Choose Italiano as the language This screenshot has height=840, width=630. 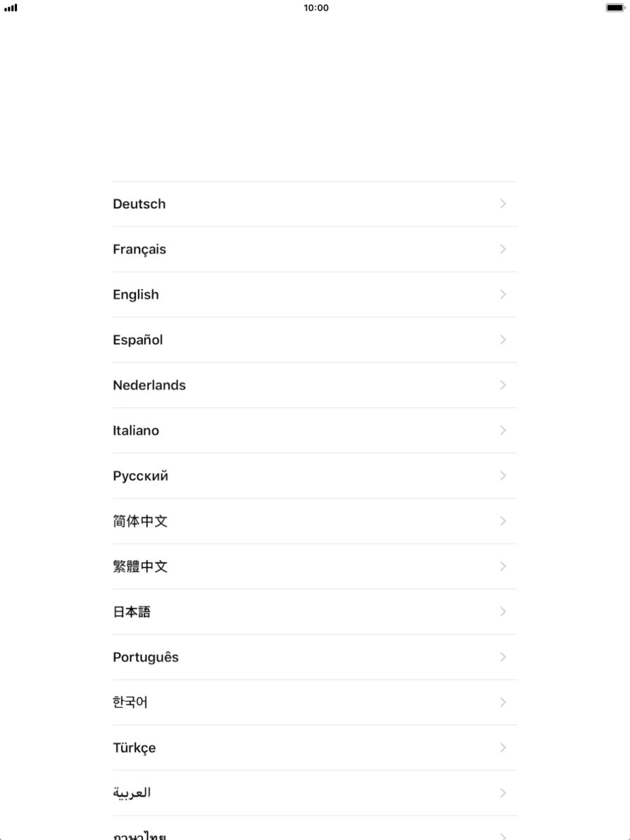coord(136,431)
